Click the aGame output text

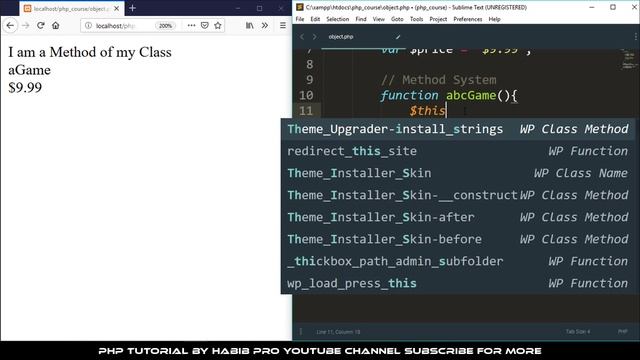tap(29, 70)
